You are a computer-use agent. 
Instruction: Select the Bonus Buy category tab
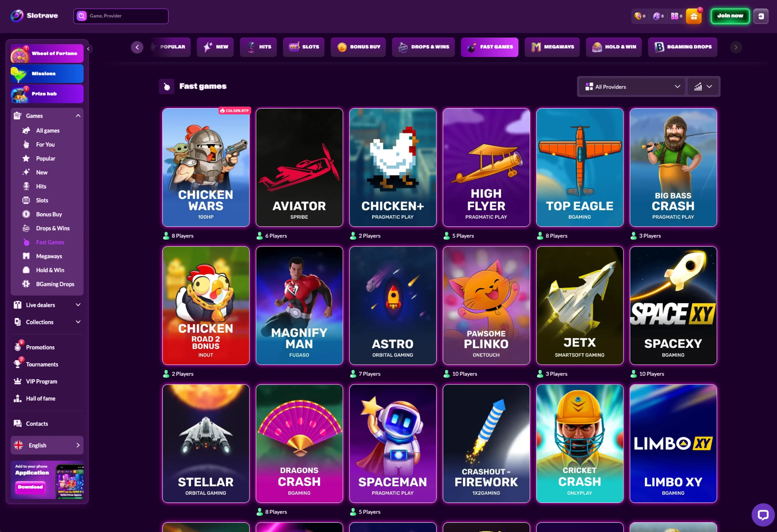358,47
